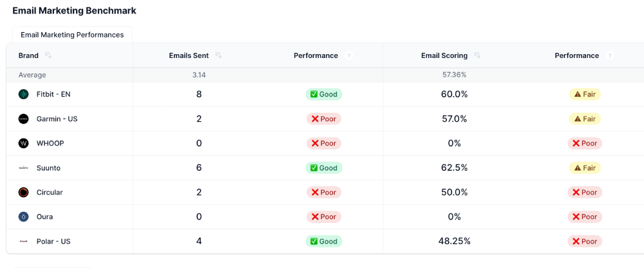Click the Garmin brand logo icon

coord(23,119)
